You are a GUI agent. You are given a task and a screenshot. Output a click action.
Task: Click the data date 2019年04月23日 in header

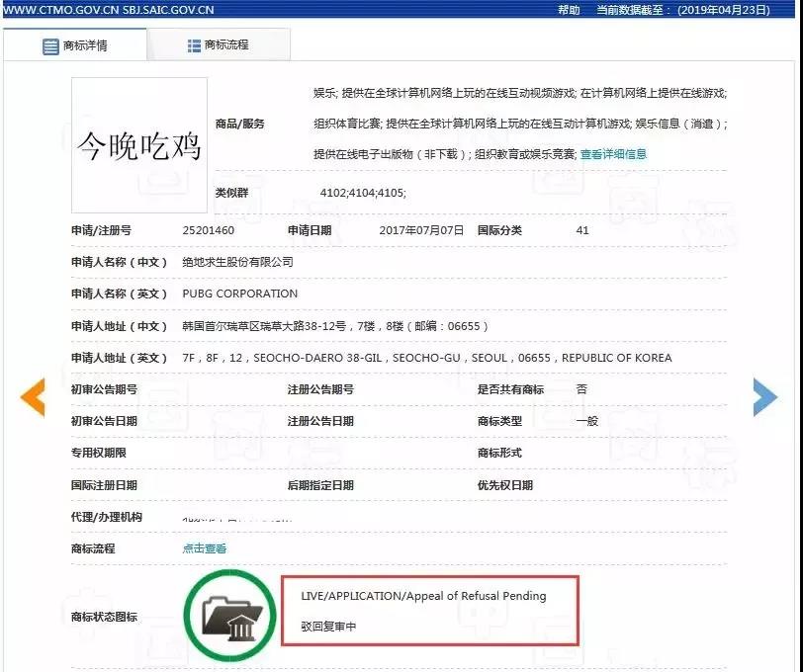point(724,10)
